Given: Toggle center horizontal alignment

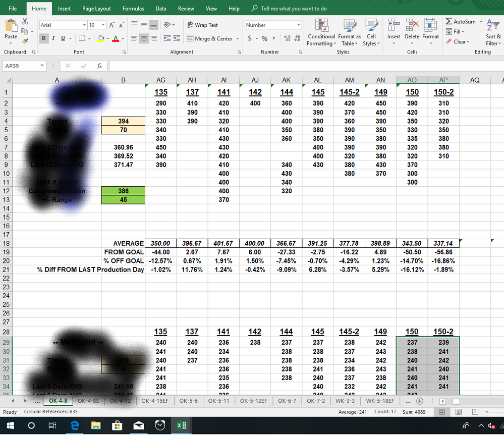Looking at the screenshot, I should coord(144,38).
